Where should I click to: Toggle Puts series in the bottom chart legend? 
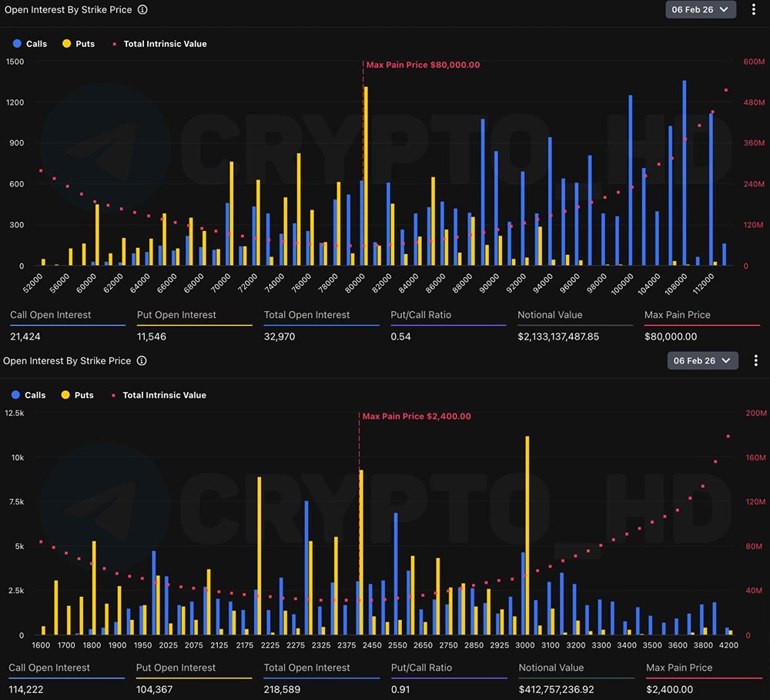click(x=77, y=395)
